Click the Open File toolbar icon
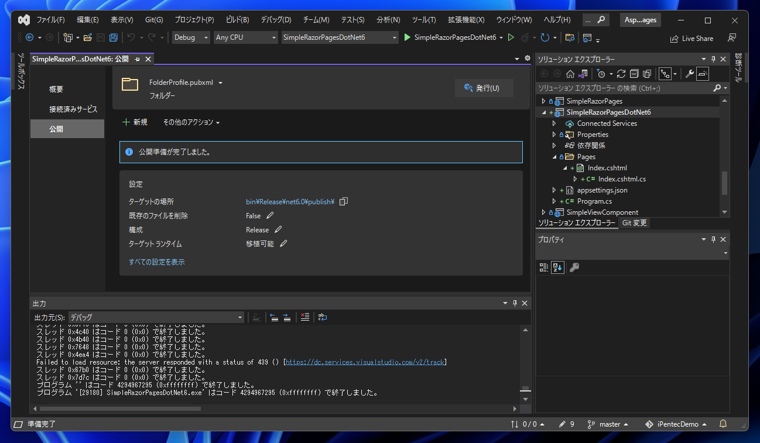 pos(88,37)
